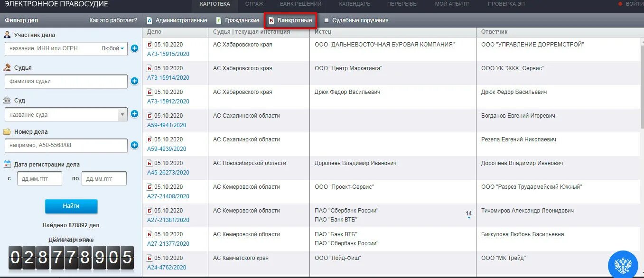Screen dimensions: 644x278
Task: Open the Как это работает? help link
Action: click(x=113, y=20)
